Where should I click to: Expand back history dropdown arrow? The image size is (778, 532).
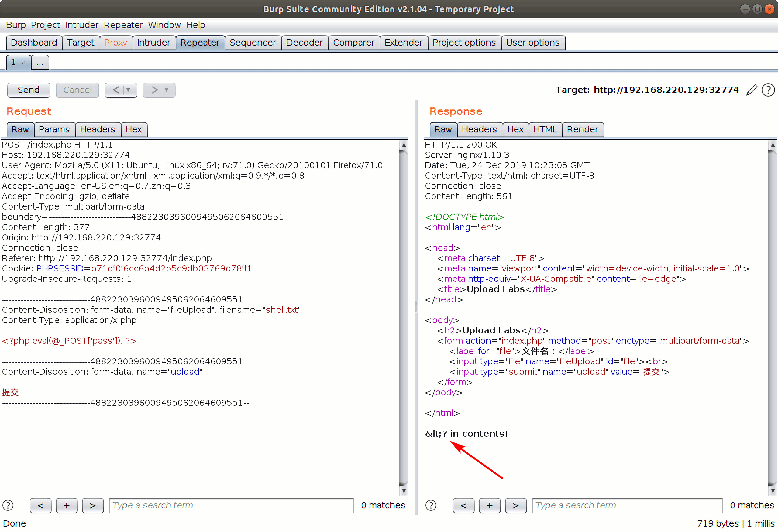click(x=129, y=90)
